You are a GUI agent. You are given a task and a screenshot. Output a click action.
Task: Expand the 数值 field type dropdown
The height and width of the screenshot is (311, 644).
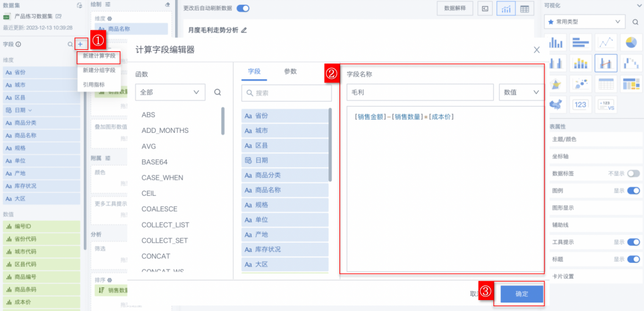click(x=521, y=92)
